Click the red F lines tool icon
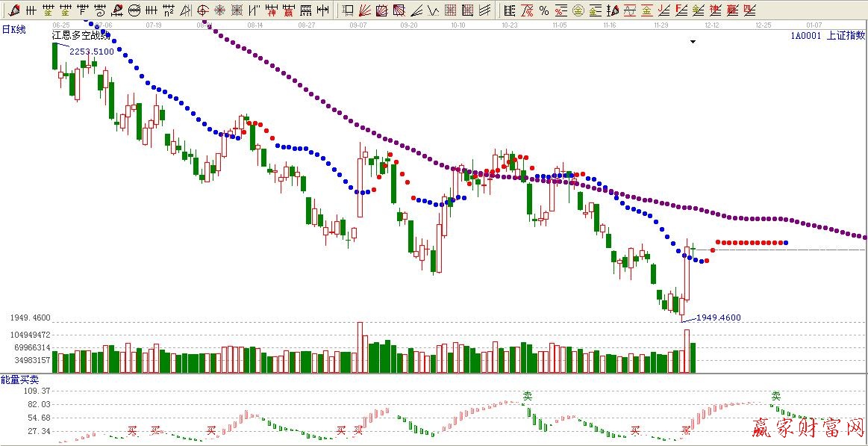The image size is (868, 446). (681, 10)
